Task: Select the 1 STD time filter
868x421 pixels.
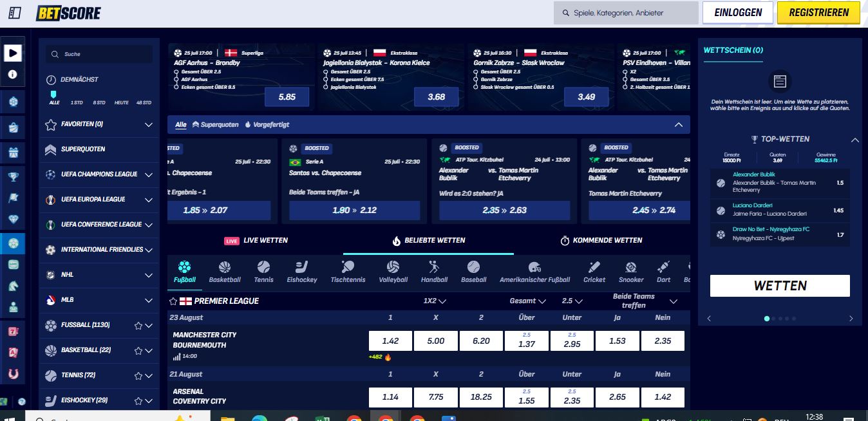Action: [77, 102]
